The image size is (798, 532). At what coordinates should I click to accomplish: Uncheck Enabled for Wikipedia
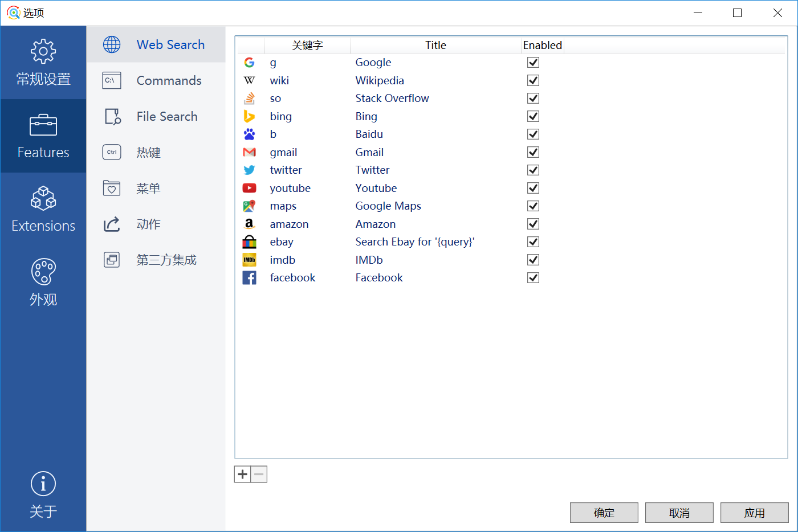point(533,80)
